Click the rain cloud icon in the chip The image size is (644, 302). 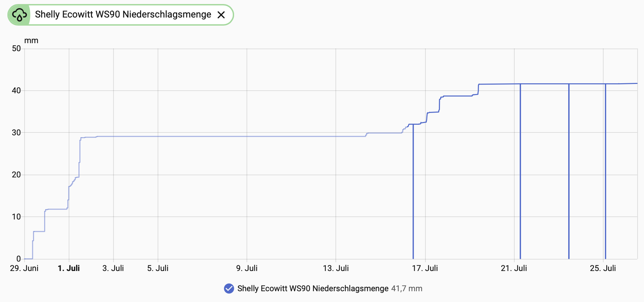point(20,15)
